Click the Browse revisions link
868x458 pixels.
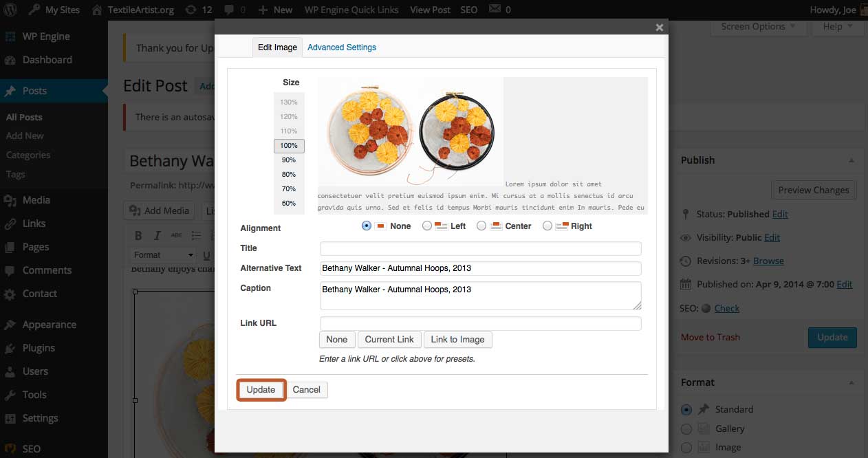768,261
